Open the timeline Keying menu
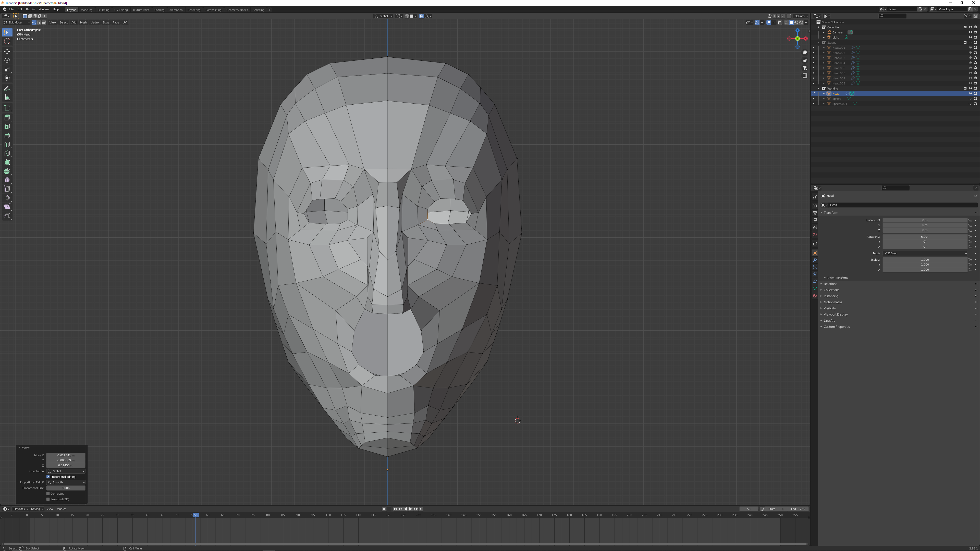 pos(36,509)
